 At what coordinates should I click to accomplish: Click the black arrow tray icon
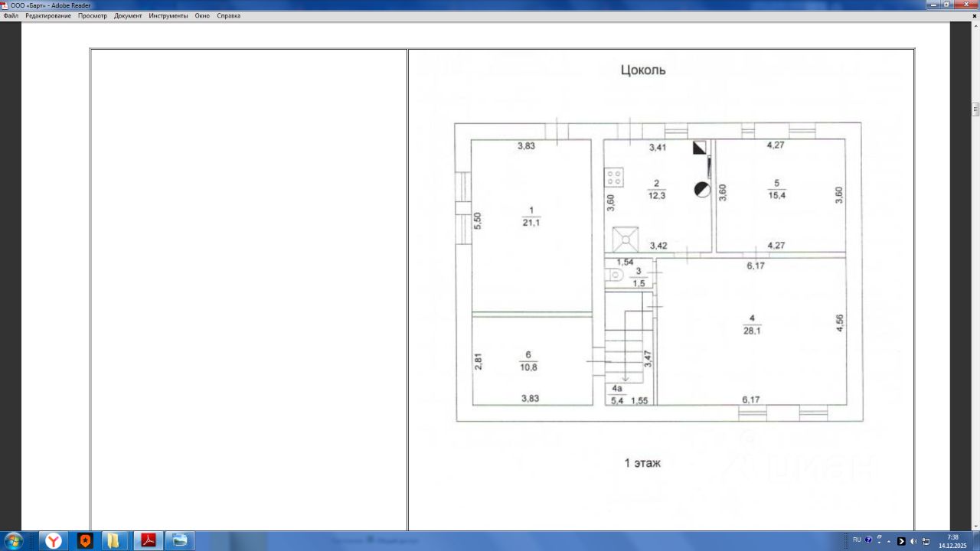(x=901, y=541)
